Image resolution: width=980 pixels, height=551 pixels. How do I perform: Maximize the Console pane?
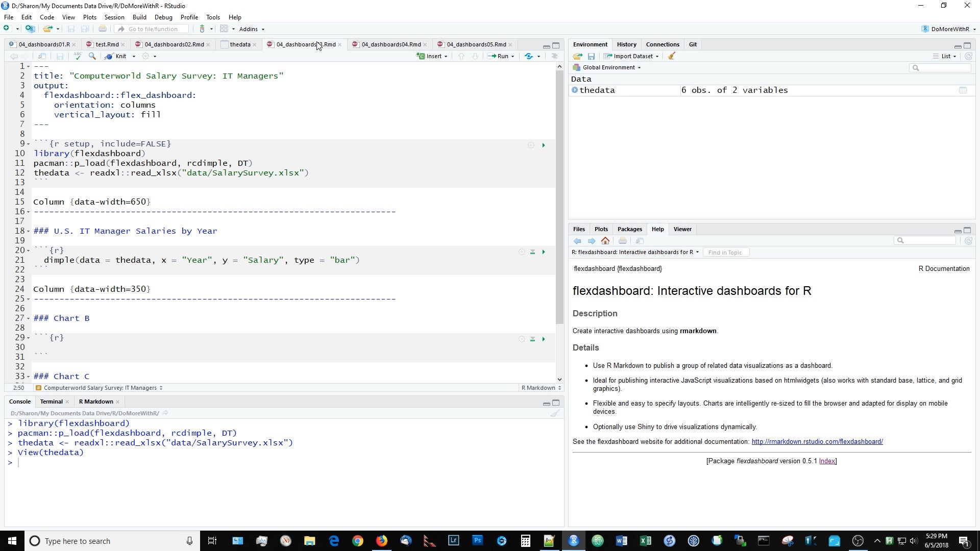click(x=556, y=403)
